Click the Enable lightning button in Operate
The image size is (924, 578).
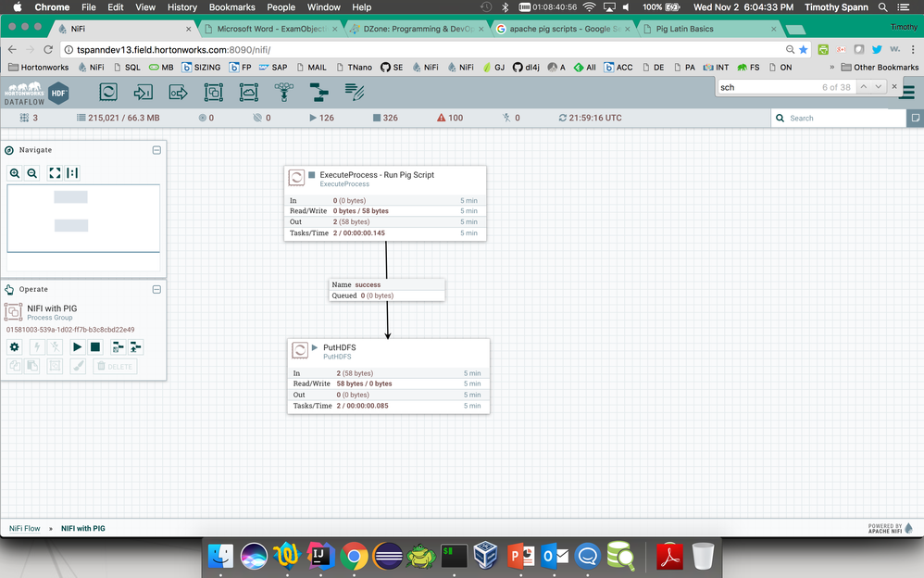pos(37,346)
